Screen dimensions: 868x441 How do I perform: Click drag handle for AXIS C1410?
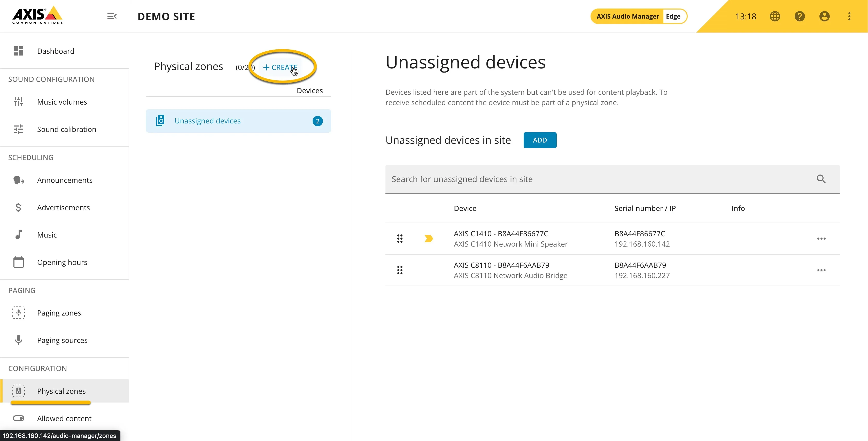[x=400, y=239]
